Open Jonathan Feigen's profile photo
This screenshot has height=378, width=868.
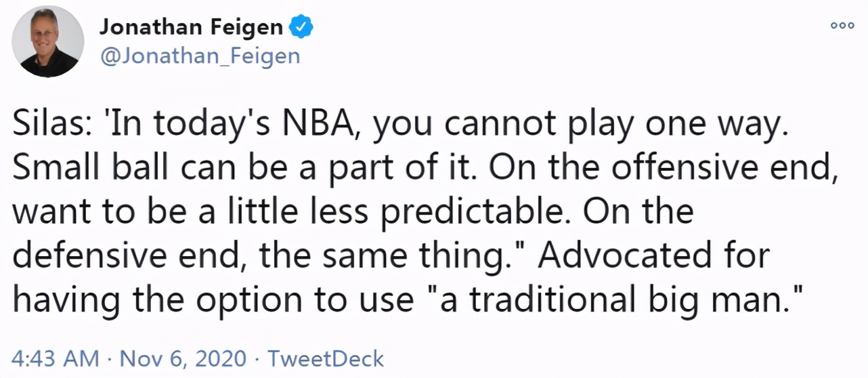[x=52, y=43]
